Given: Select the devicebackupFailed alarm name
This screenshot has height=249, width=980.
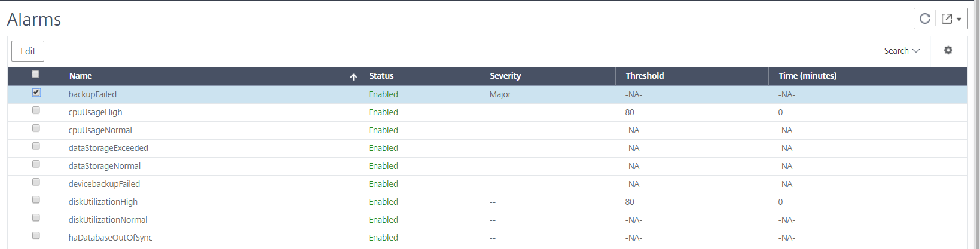Looking at the screenshot, I should [x=104, y=184].
